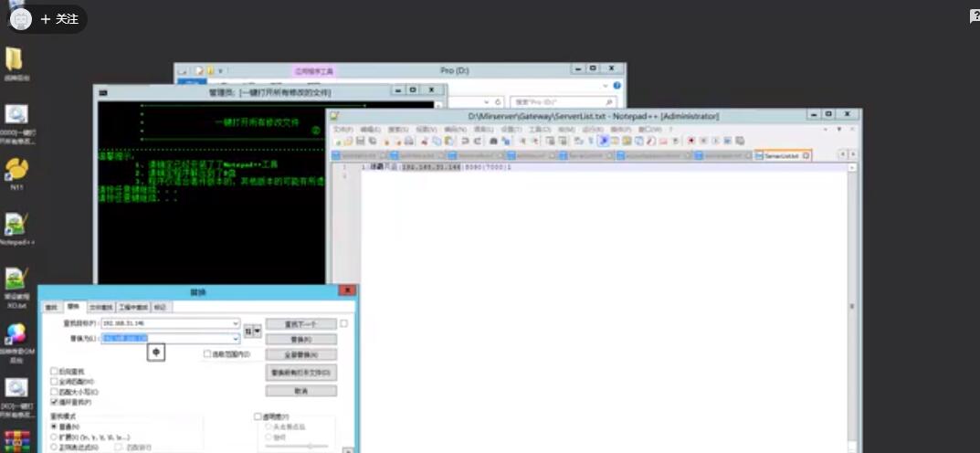
Task: Enable the 匹配大小写 (match case) checkbox
Action: [x=54, y=392]
